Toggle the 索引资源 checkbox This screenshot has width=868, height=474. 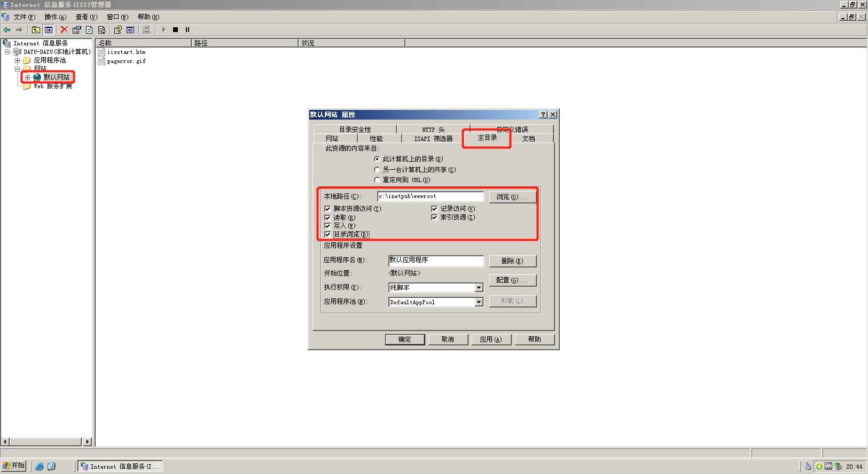[434, 217]
